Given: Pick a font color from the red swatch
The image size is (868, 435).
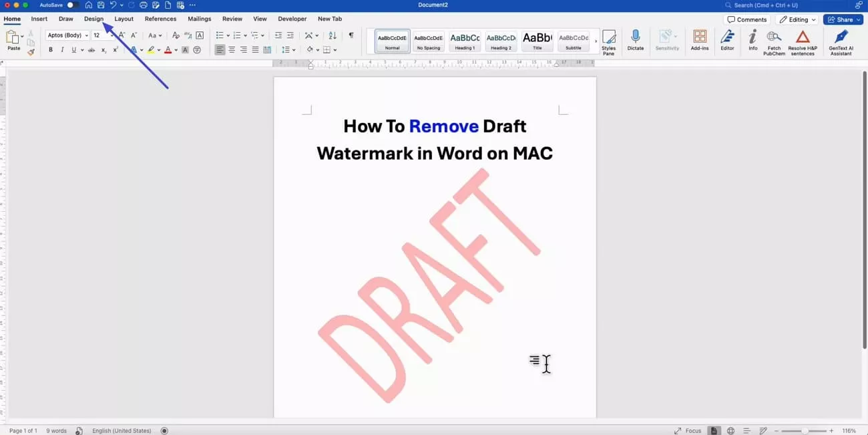Looking at the screenshot, I should coord(168,49).
